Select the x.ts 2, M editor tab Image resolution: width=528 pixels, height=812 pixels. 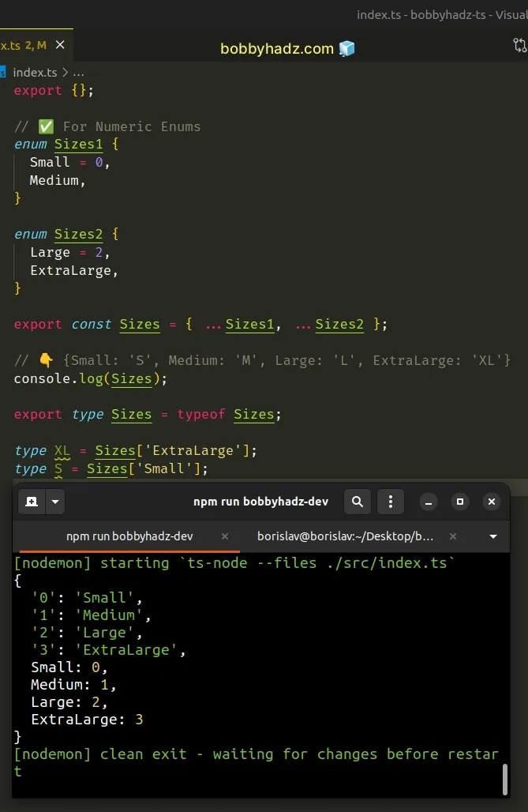[24, 46]
